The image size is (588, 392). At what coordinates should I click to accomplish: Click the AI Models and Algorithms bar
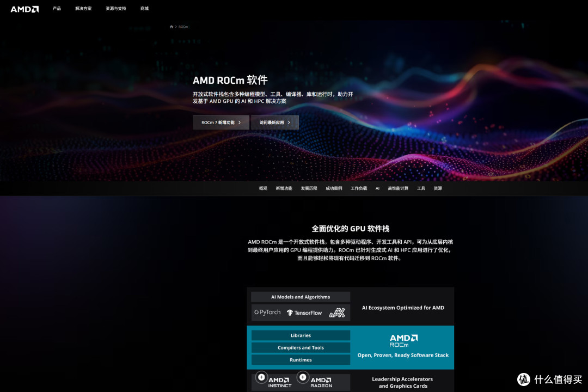point(301,297)
